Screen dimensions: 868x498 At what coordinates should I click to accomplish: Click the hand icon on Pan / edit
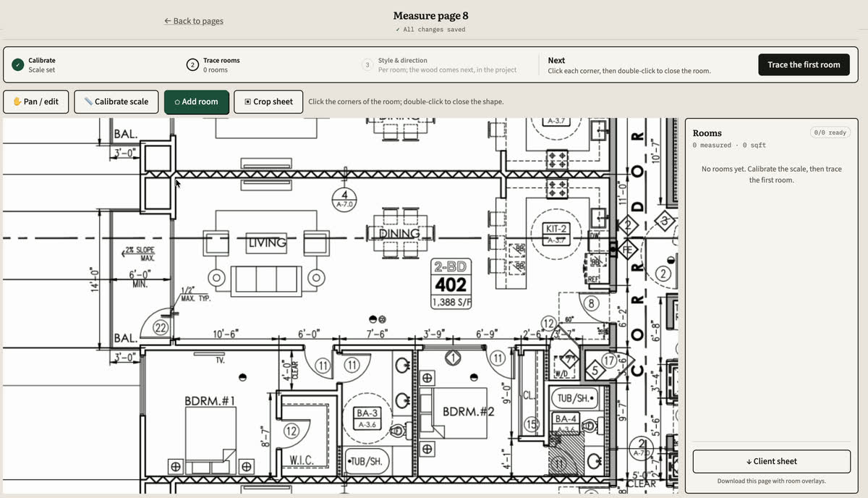(x=17, y=102)
